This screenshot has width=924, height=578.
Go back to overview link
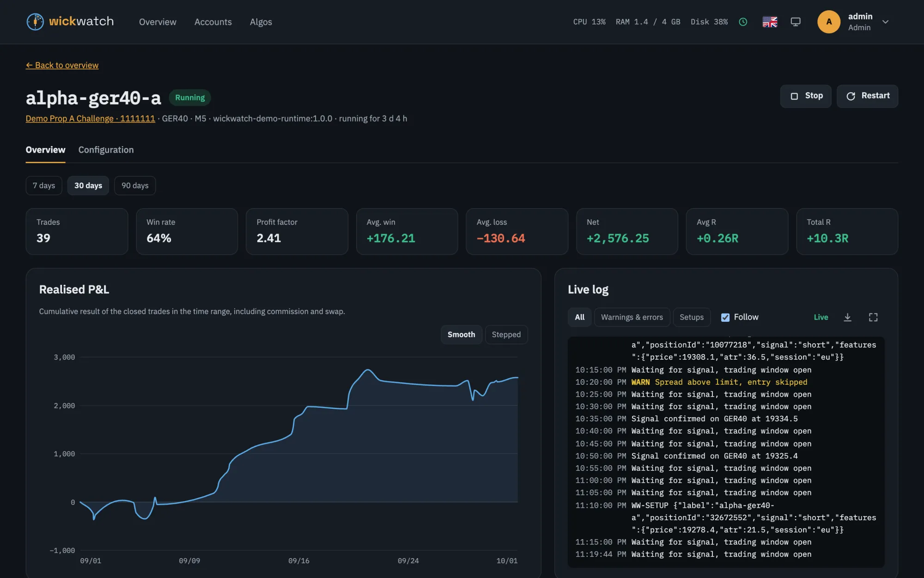(x=62, y=65)
